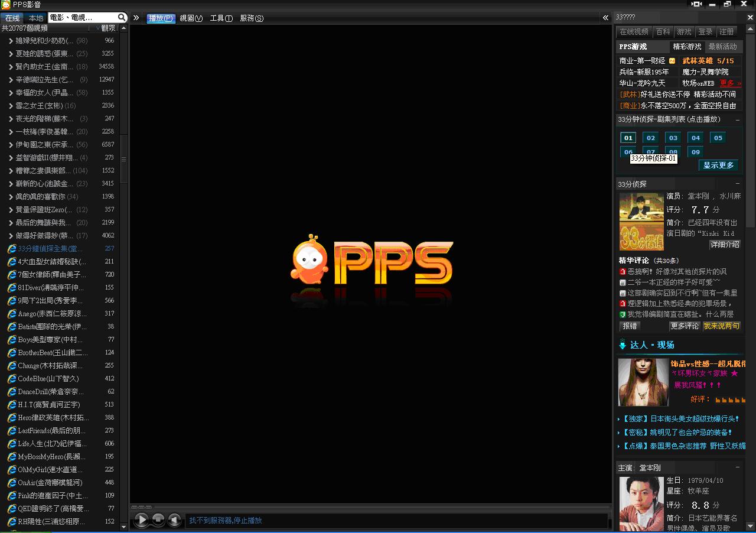756x533 pixels.
Task: Click the compact mode icon in title bar
Action: coord(697,4)
